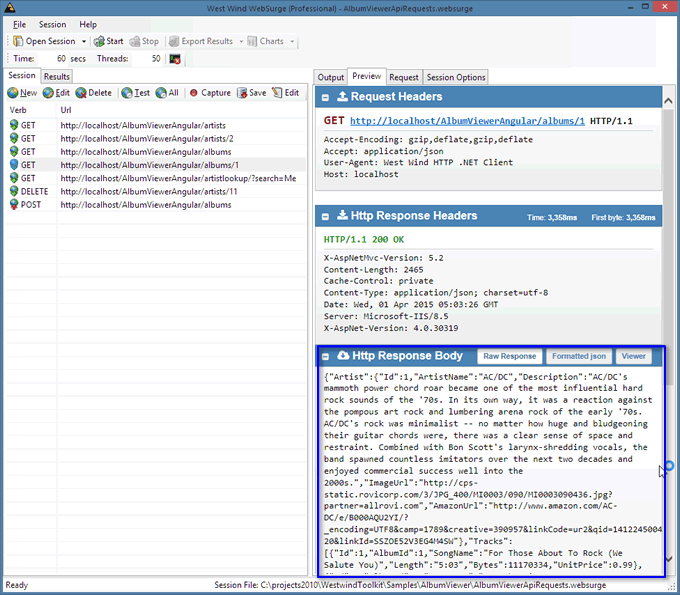Click the Edit request globe icon
This screenshot has height=595, width=680.
coord(48,93)
